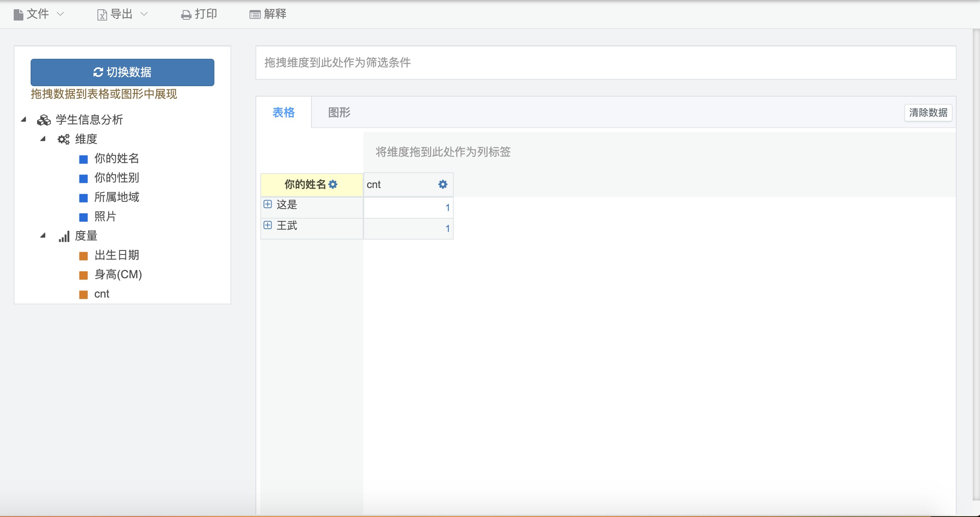Click the 这是 row label
This screenshot has width=980, height=517.
coord(287,205)
